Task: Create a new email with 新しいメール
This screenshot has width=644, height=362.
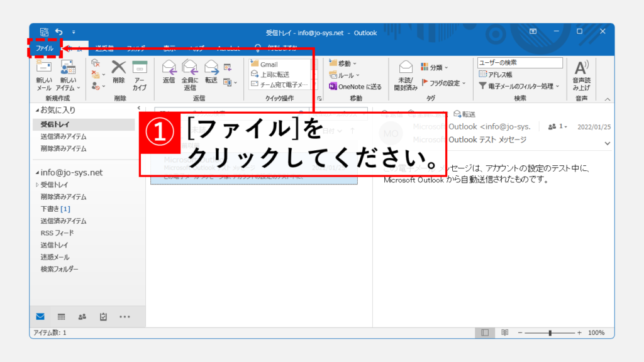Action: point(44,75)
